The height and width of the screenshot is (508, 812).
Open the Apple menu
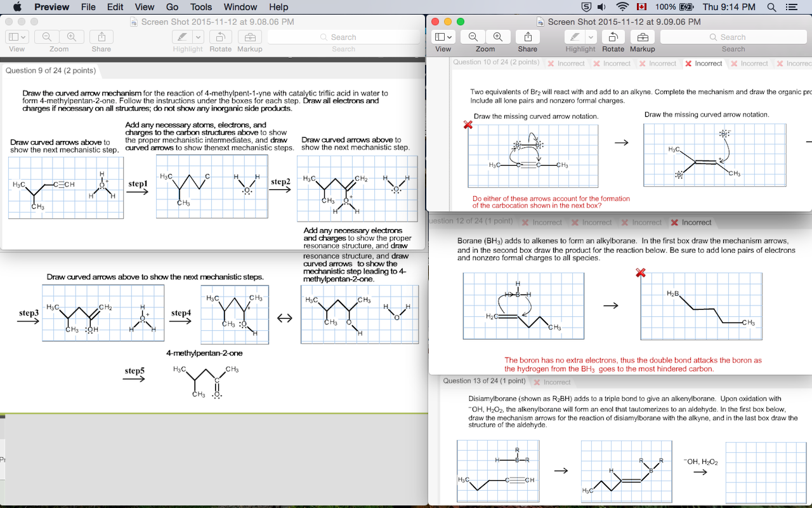[x=16, y=7]
